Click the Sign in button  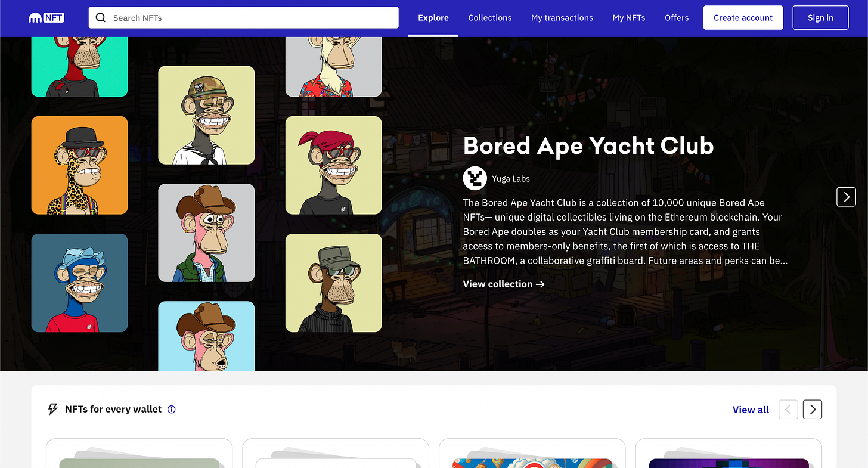coord(820,18)
